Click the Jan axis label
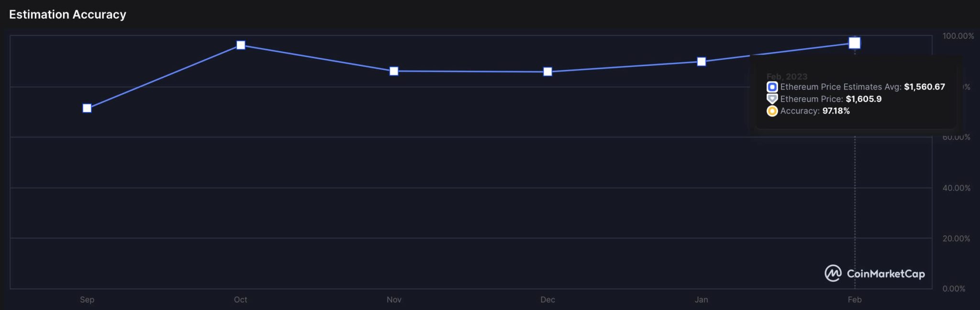This screenshot has width=980, height=310. click(x=701, y=299)
